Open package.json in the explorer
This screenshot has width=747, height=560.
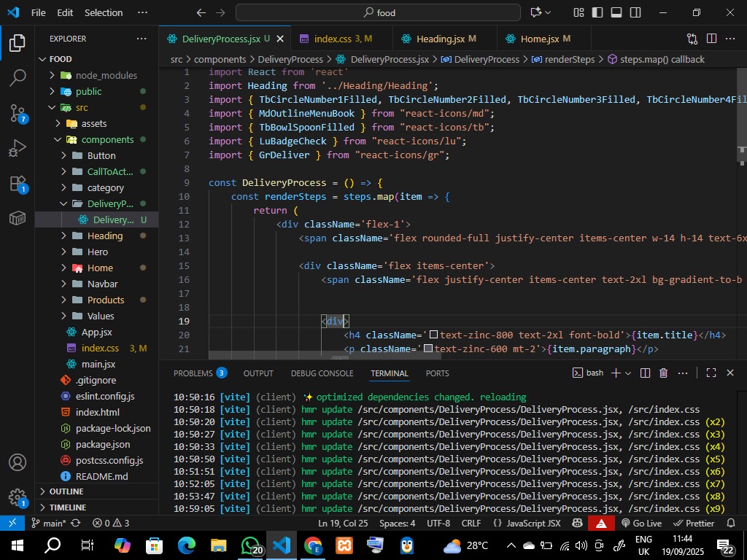click(97, 444)
